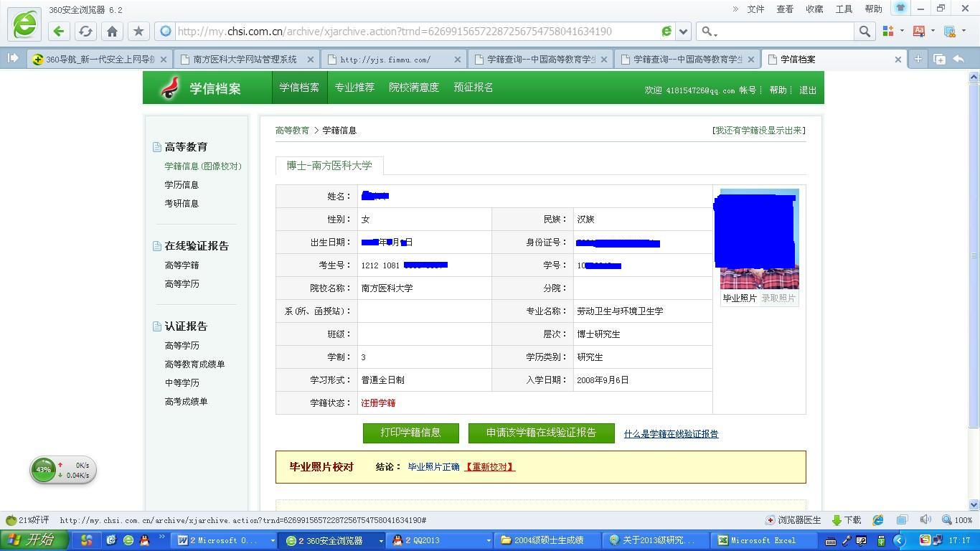Viewport: 980px width, 551px height.
Task: Click the screenshot tool toolbar icon
Action: 949,31
